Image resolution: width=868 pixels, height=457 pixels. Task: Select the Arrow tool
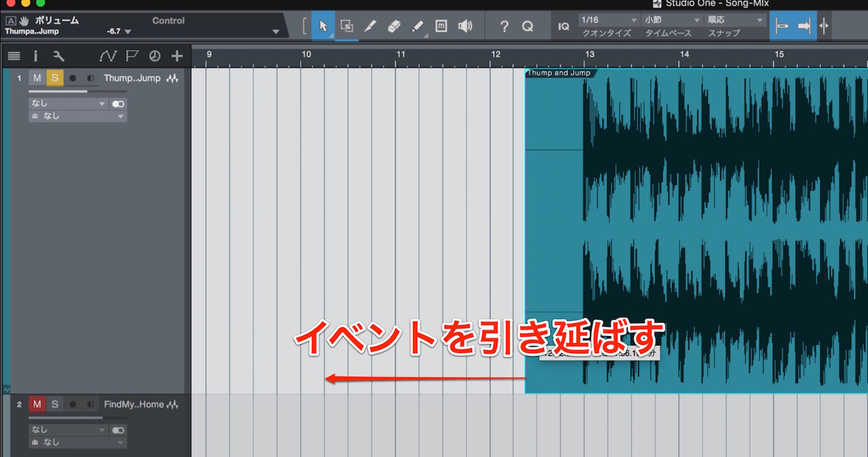click(x=323, y=26)
